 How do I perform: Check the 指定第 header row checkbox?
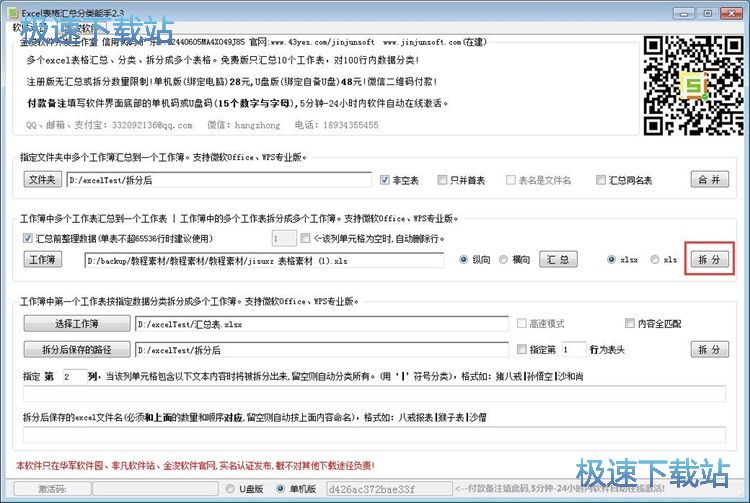coord(521,350)
